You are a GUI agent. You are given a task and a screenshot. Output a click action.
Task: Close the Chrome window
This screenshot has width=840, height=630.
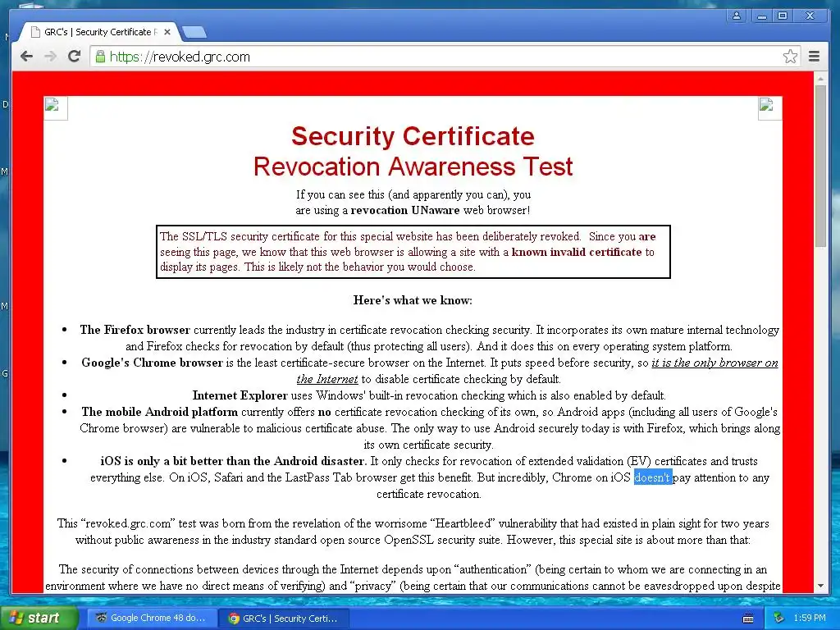click(810, 16)
